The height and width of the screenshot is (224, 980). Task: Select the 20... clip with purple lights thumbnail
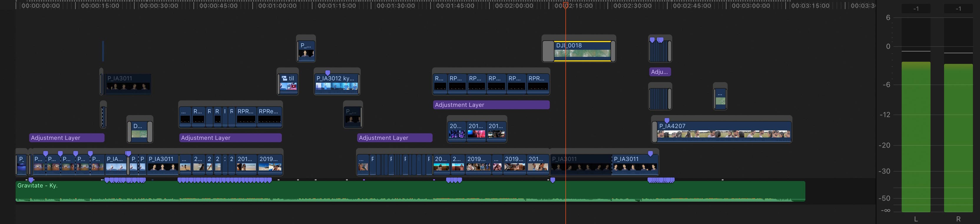click(457, 132)
